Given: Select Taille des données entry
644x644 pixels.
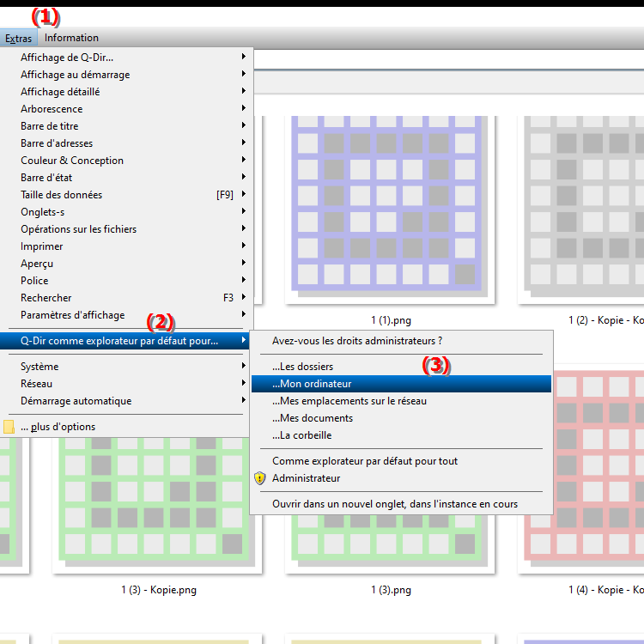Looking at the screenshot, I should pyautogui.click(x=126, y=195).
